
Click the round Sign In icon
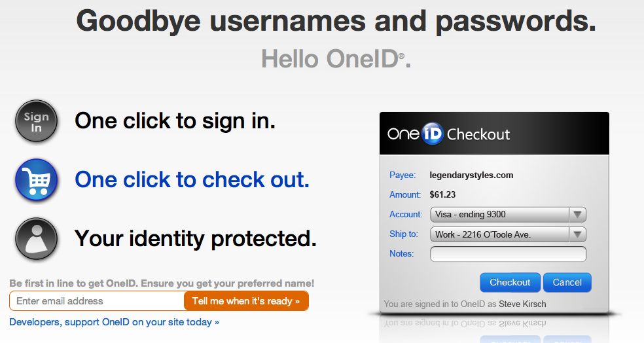[37, 121]
